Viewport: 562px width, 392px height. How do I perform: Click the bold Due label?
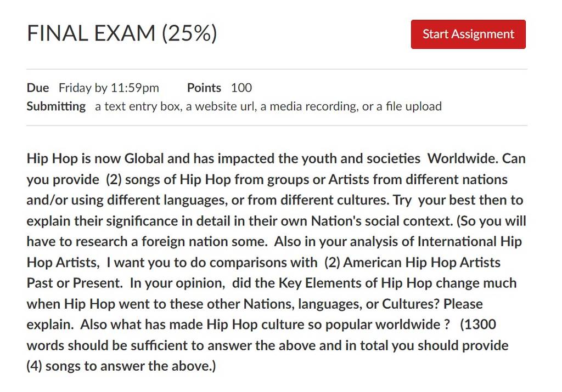coord(38,88)
